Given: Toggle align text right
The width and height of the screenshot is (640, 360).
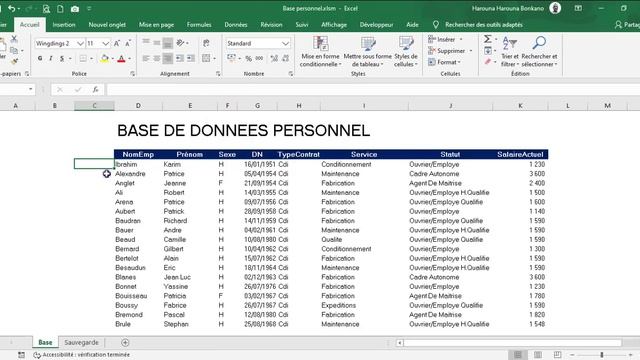Looking at the screenshot, I should 167,58.
